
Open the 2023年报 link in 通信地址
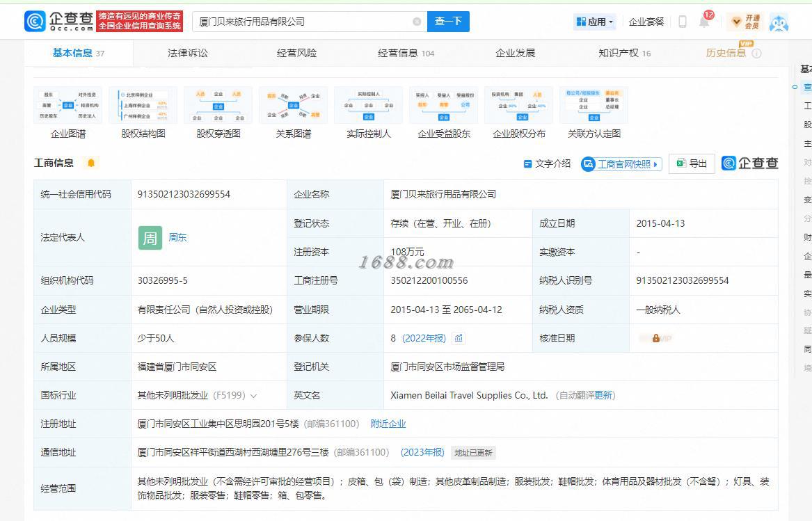tap(422, 452)
